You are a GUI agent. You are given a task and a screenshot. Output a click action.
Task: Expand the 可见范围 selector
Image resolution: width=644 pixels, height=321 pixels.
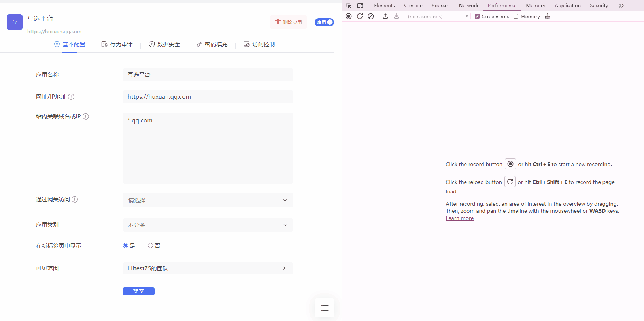[x=208, y=268]
